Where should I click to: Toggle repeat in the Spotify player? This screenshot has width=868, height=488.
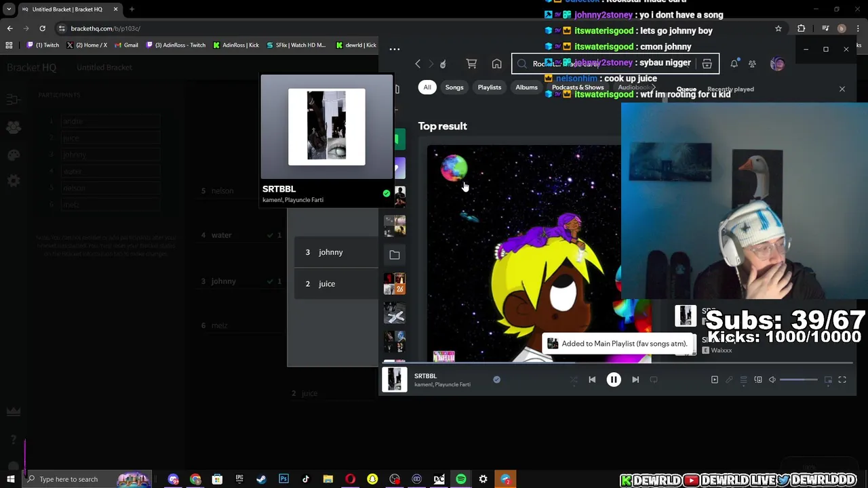pyautogui.click(x=654, y=380)
